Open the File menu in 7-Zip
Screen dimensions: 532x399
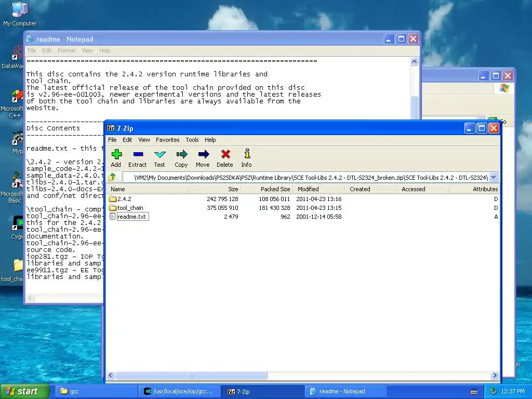pyautogui.click(x=112, y=140)
